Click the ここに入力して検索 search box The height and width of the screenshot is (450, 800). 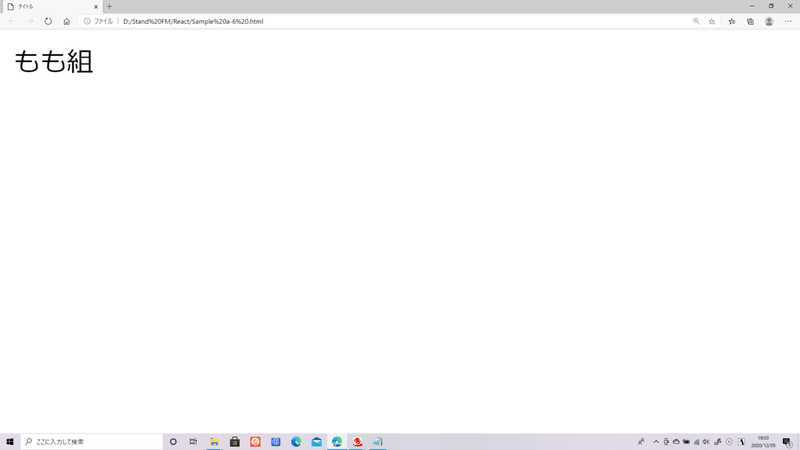click(92, 442)
